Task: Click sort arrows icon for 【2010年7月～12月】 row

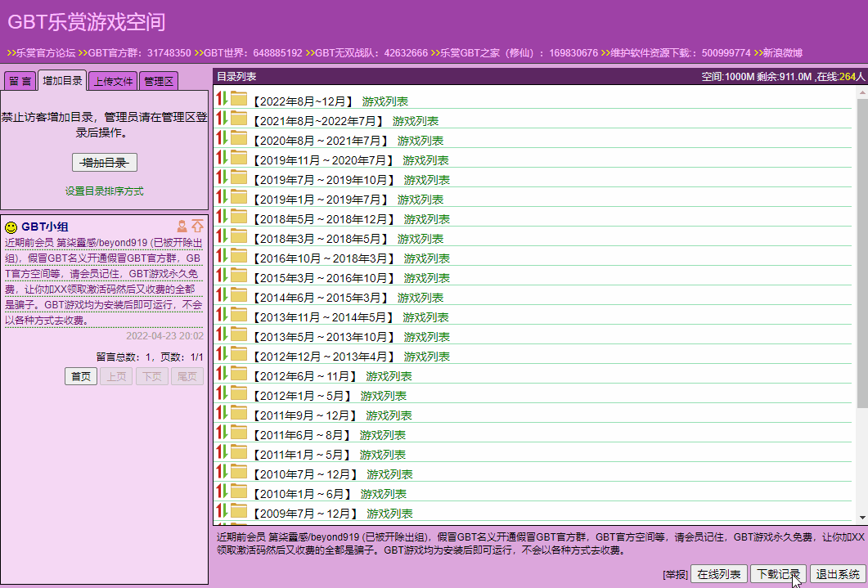Action: tap(222, 471)
